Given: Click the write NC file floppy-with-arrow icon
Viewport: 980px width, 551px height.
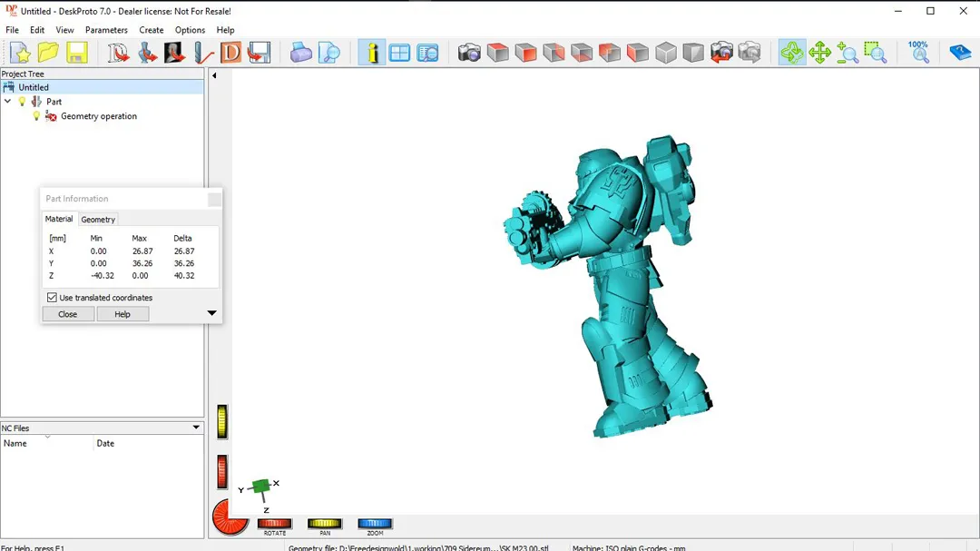Looking at the screenshot, I should point(259,53).
